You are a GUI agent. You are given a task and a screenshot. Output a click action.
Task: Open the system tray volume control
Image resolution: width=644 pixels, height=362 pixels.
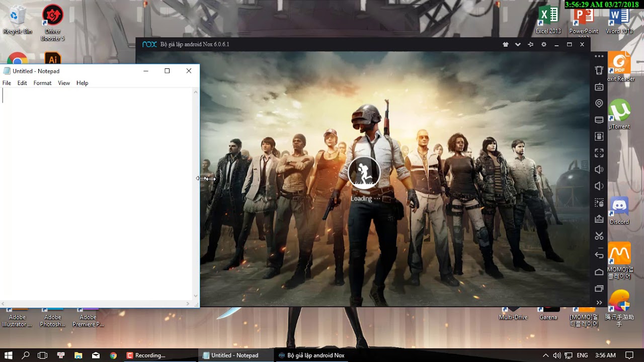(x=557, y=355)
